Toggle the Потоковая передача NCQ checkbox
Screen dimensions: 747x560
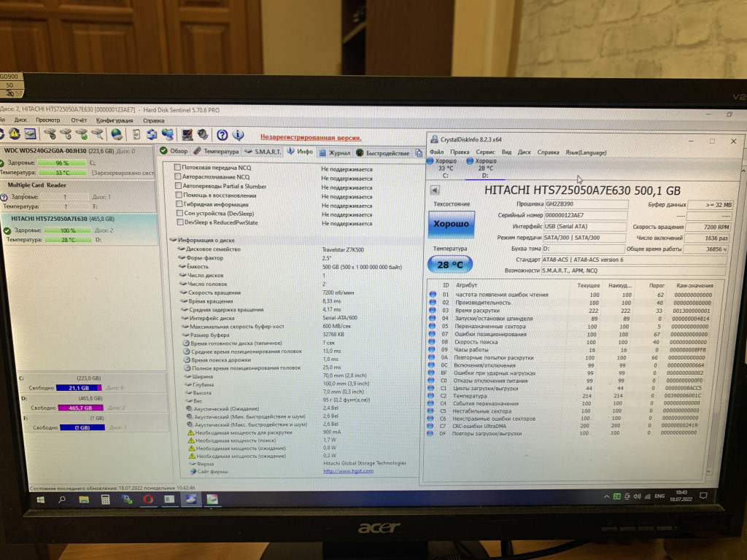[177, 168]
